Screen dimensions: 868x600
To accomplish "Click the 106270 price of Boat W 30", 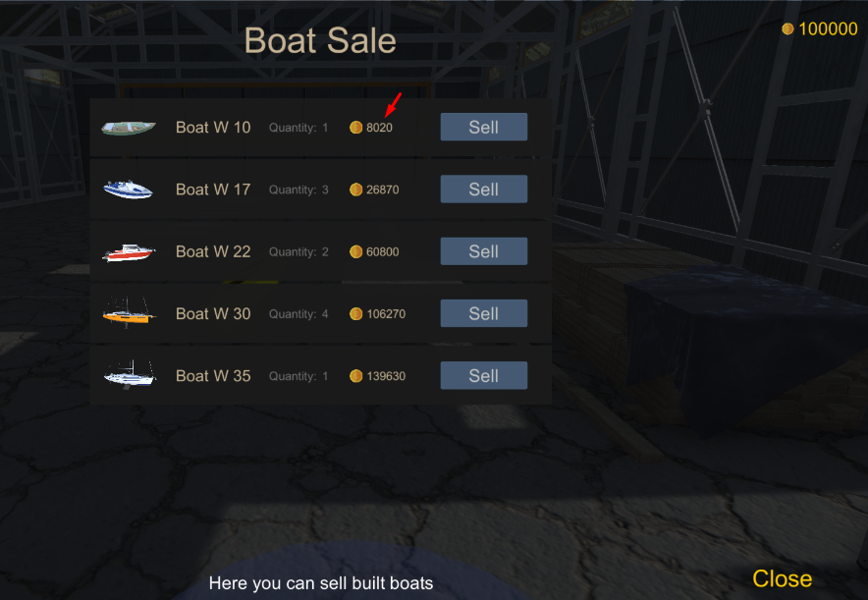I will coord(386,314).
